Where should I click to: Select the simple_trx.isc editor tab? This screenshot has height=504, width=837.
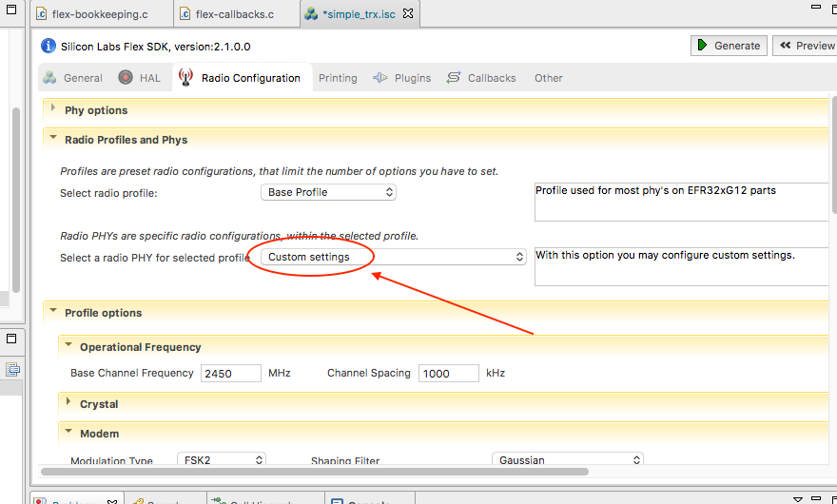359,14
